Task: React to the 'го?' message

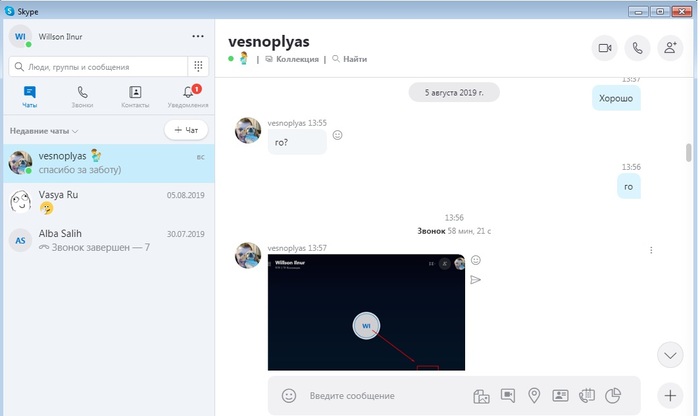Action: pos(338,135)
